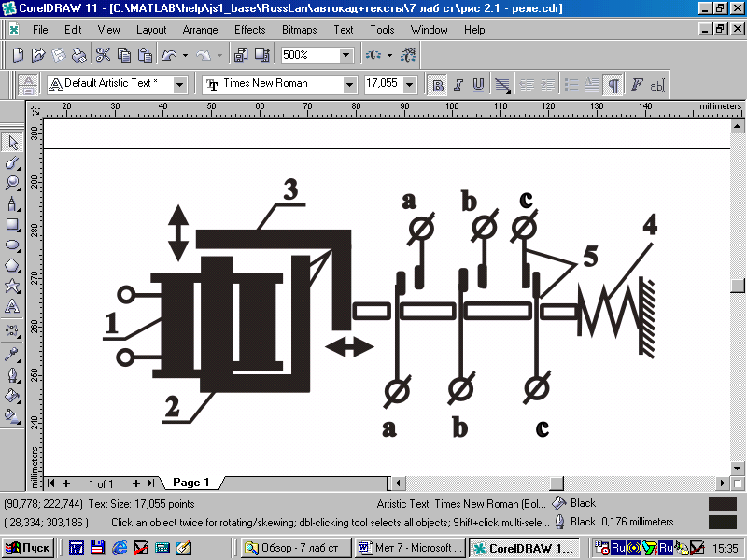Click the Internet Explorer quick launch icon

(x=120, y=548)
